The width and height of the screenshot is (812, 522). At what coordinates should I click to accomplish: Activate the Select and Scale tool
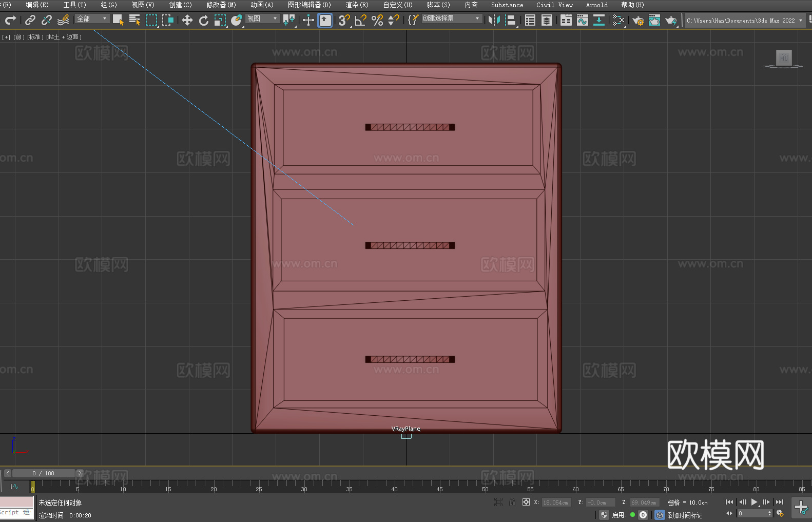point(220,20)
